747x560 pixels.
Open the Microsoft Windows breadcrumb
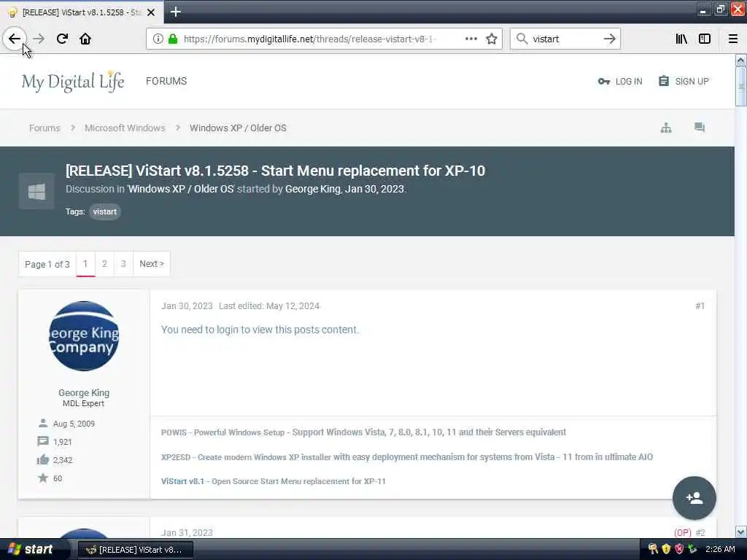[x=125, y=128]
